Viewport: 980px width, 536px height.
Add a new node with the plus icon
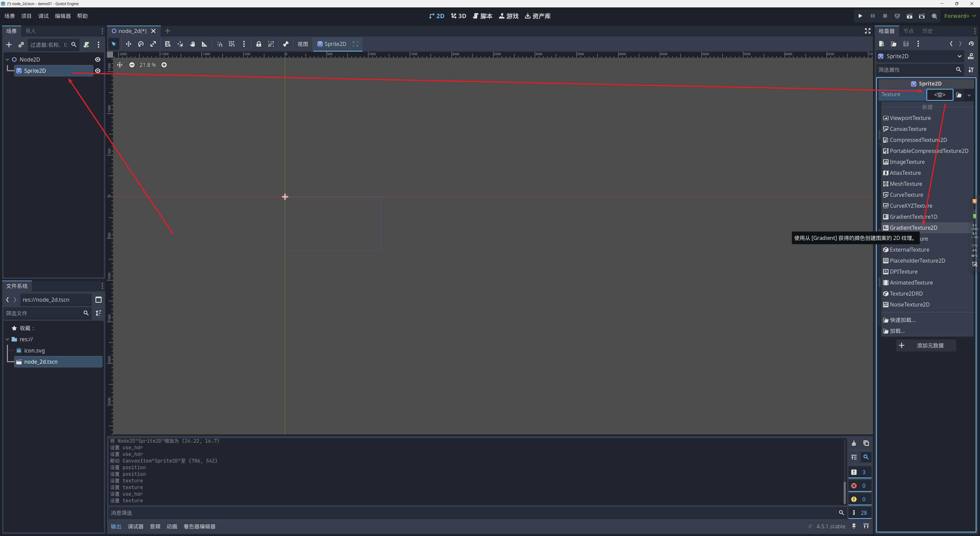coord(9,45)
